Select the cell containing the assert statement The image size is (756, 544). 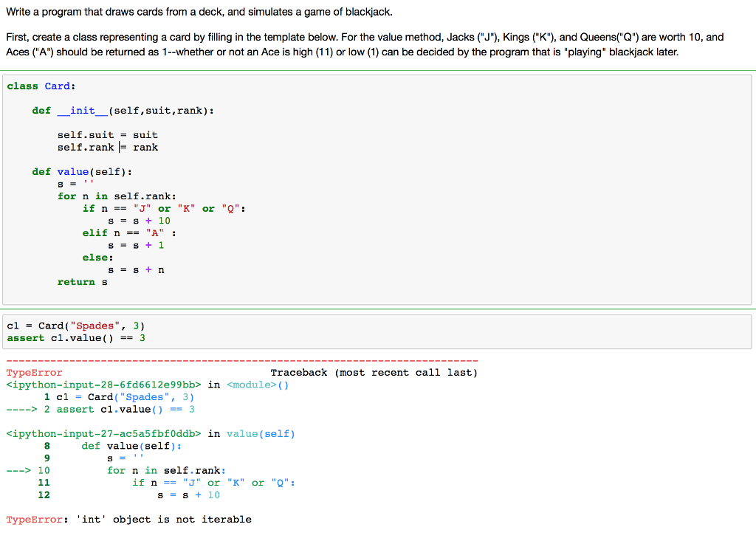coord(295,331)
